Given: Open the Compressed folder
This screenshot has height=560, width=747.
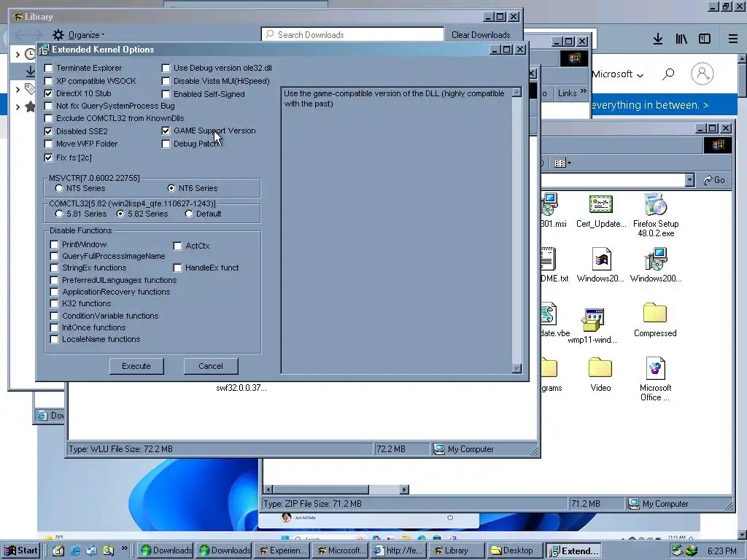Looking at the screenshot, I should point(655,313).
